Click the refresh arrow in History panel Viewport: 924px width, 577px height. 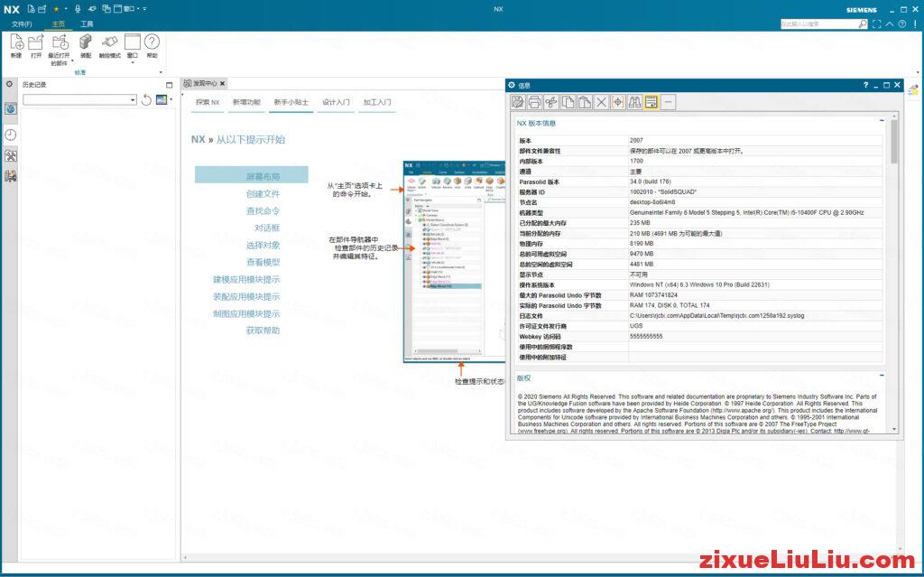tap(146, 100)
